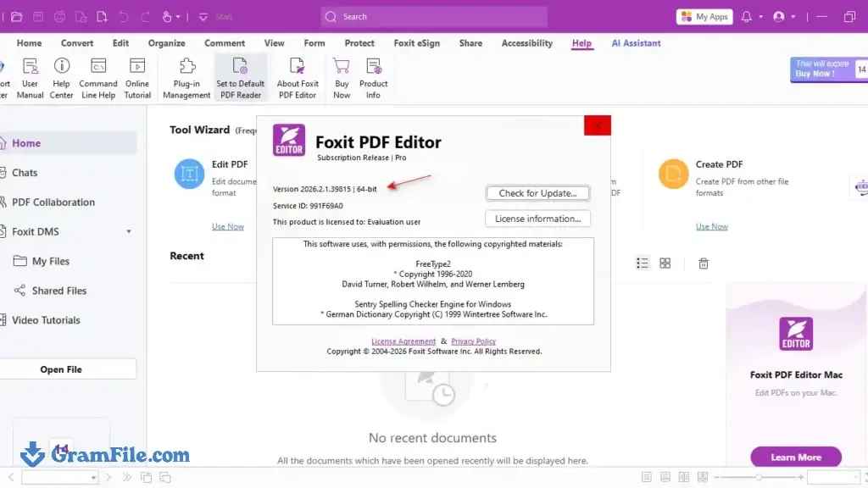Adjust the zoom slider in status bar
Image resolution: width=868 pixels, height=488 pixels.
(x=759, y=477)
